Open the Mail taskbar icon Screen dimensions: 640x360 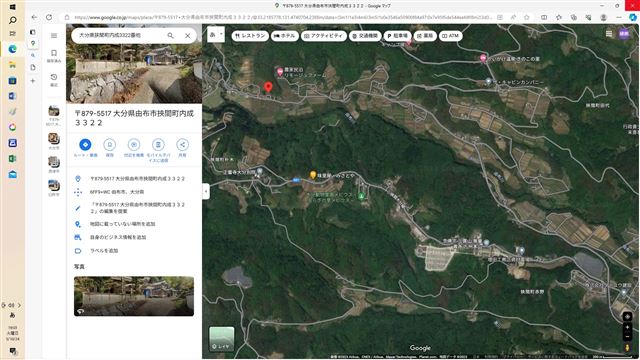pos(13,174)
